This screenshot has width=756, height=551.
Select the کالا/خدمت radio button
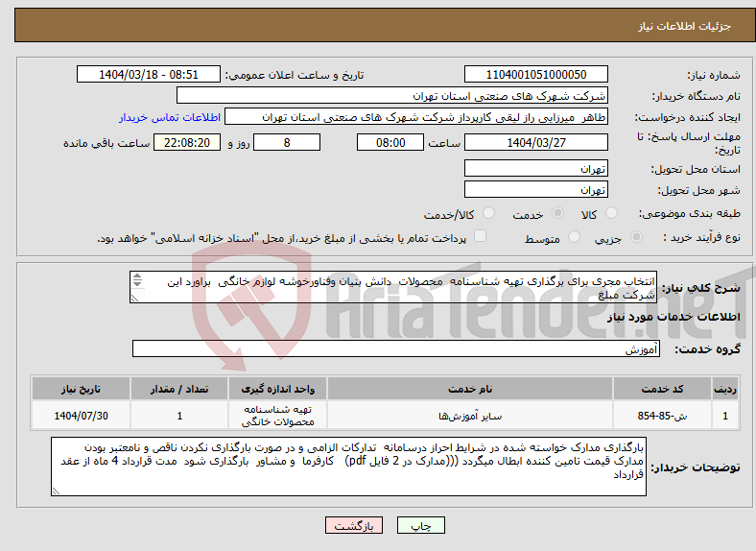[489, 213]
